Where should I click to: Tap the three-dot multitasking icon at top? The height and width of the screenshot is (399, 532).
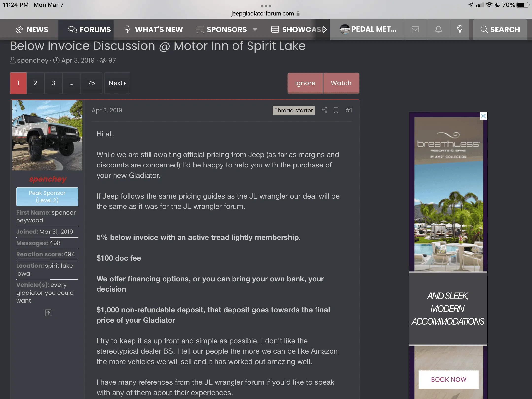tap(266, 6)
